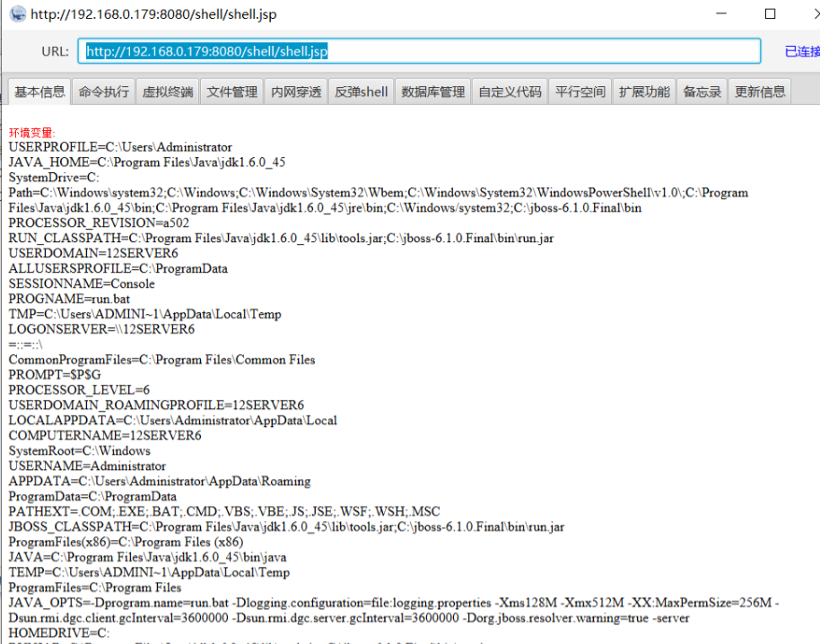This screenshot has width=820, height=644.
Task: Switch to the 反弹shell tab
Action: [x=361, y=91]
